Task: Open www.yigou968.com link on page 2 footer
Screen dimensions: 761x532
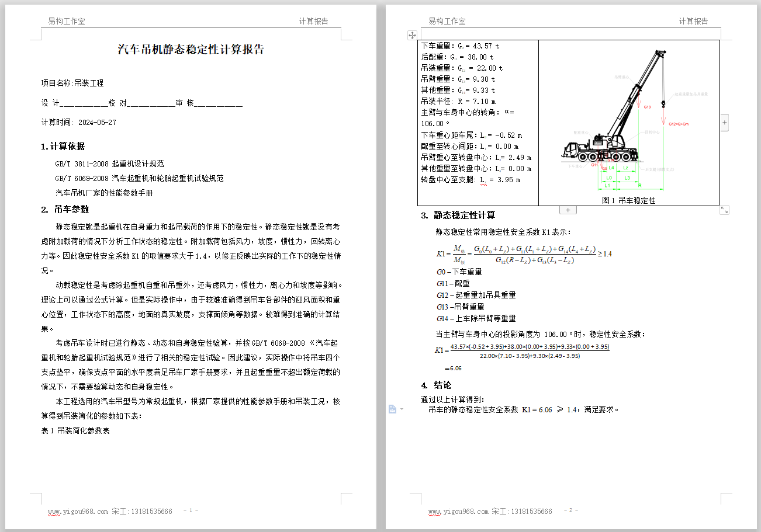Action: pyautogui.click(x=458, y=512)
